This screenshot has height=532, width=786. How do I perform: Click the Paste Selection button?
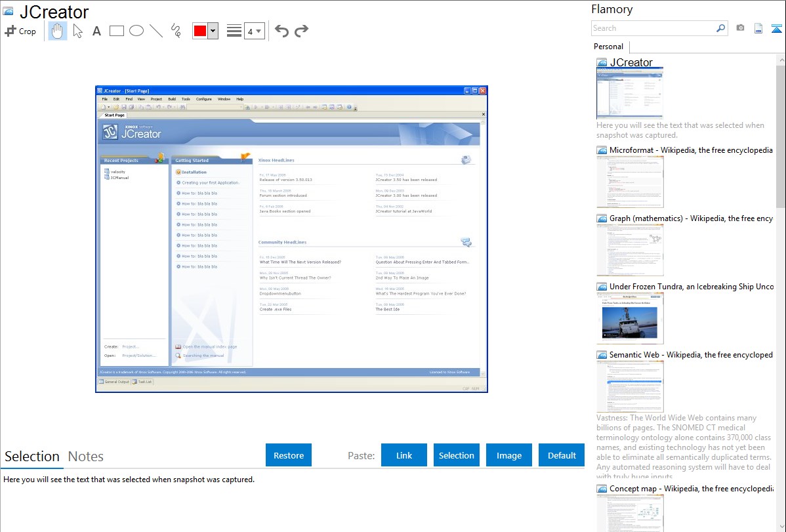456,455
